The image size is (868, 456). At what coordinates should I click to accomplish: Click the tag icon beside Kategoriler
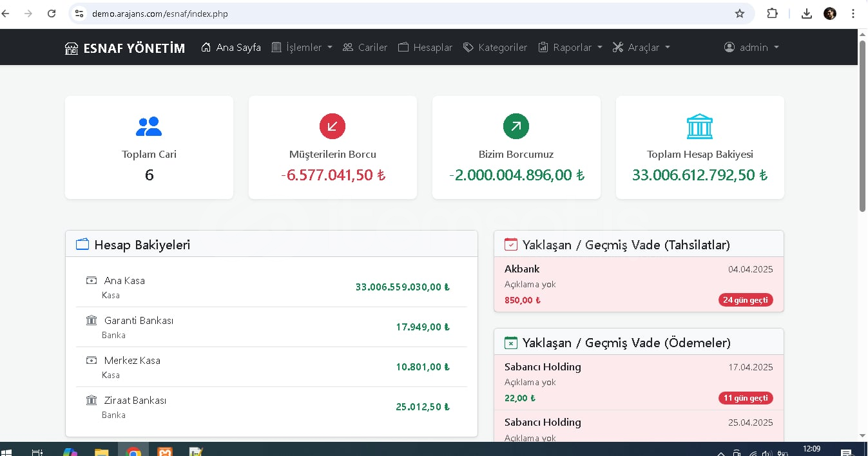tap(468, 47)
